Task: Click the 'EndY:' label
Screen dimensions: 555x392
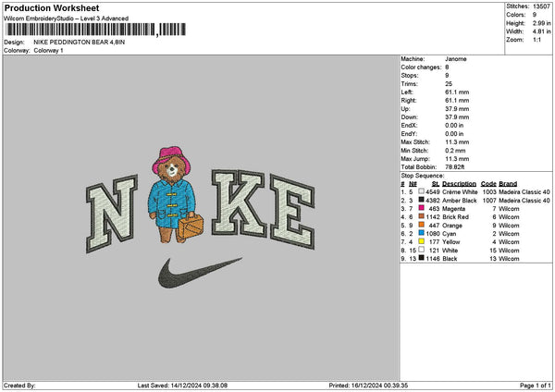Action: tap(409, 134)
